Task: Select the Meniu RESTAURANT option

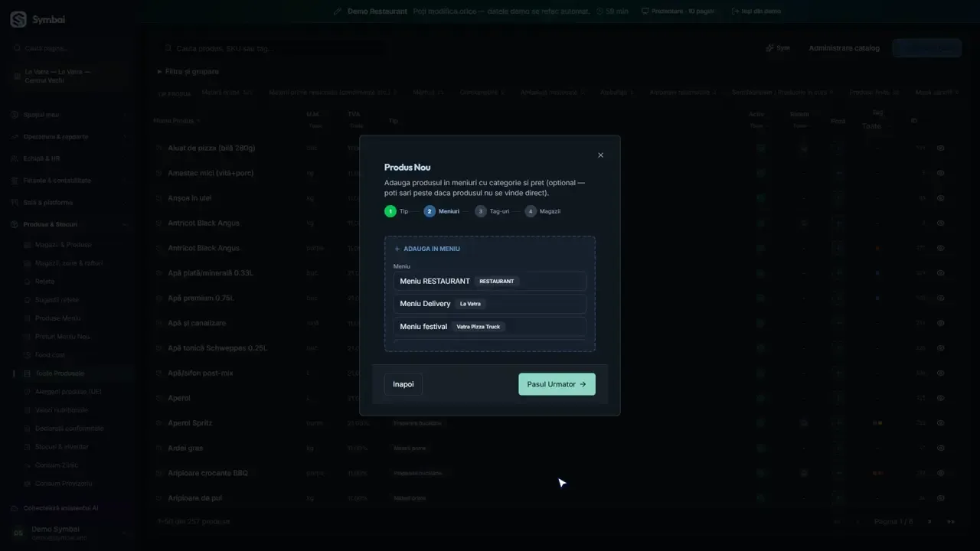Action: tap(490, 281)
